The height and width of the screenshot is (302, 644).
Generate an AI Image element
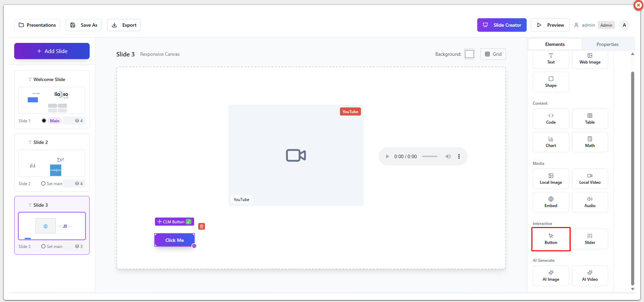click(551, 276)
